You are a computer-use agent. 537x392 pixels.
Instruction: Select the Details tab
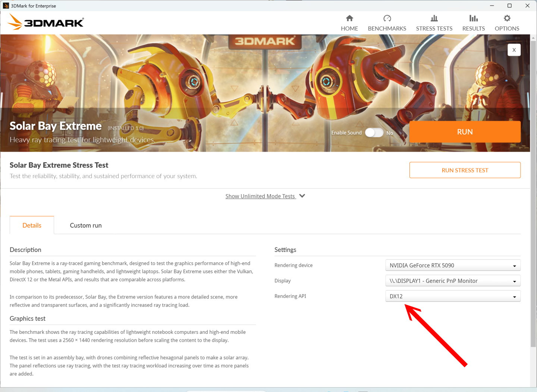tap(32, 225)
